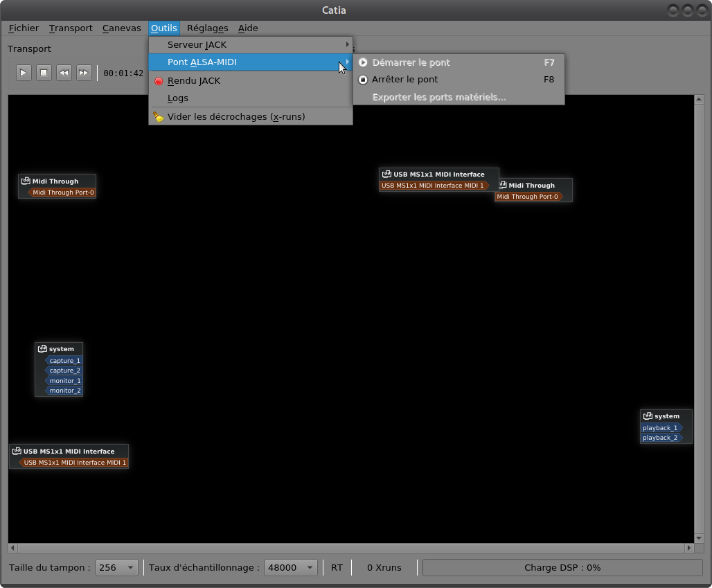Click the 0 Xruns status label
Screen dimensions: 712x588
[x=384, y=567]
